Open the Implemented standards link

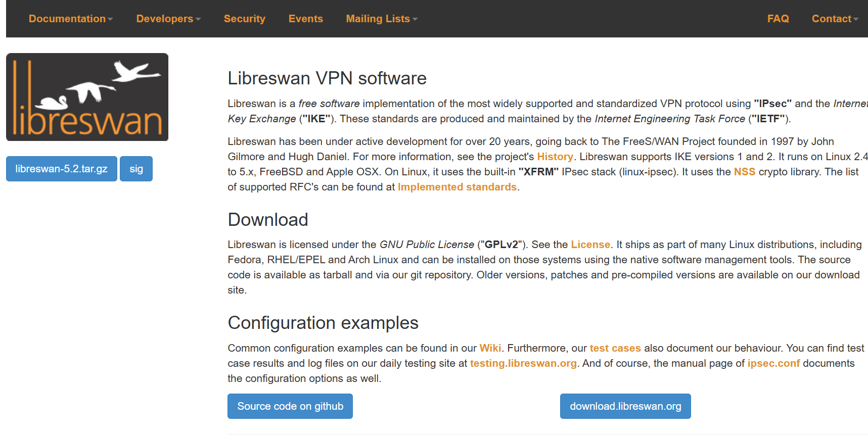click(x=457, y=187)
